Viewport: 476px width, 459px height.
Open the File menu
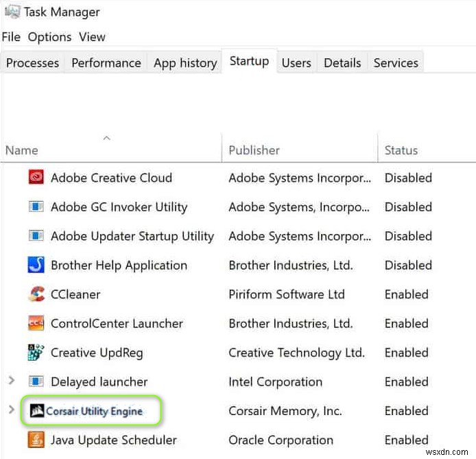coord(11,37)
